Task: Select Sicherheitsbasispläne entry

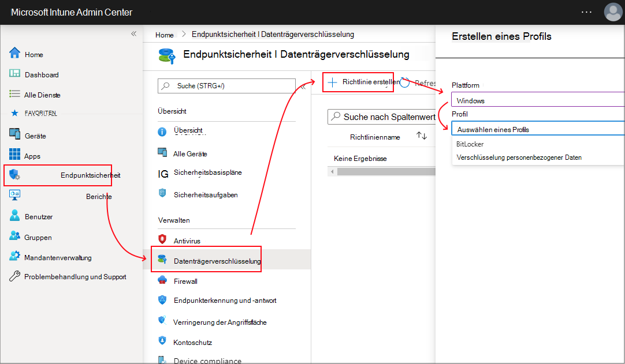Action: click(x=208, y=172)
